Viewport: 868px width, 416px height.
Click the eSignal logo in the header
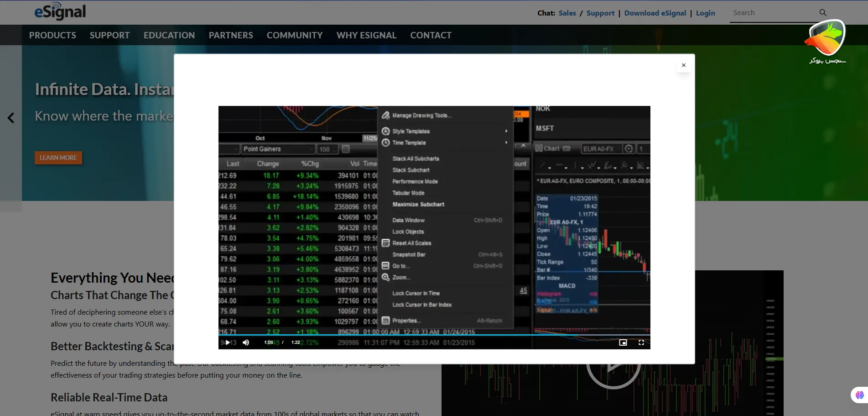(x=60, y=12)
